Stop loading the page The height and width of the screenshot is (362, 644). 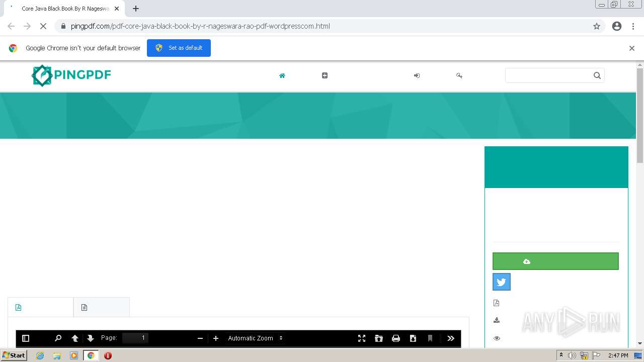(43, 26)
